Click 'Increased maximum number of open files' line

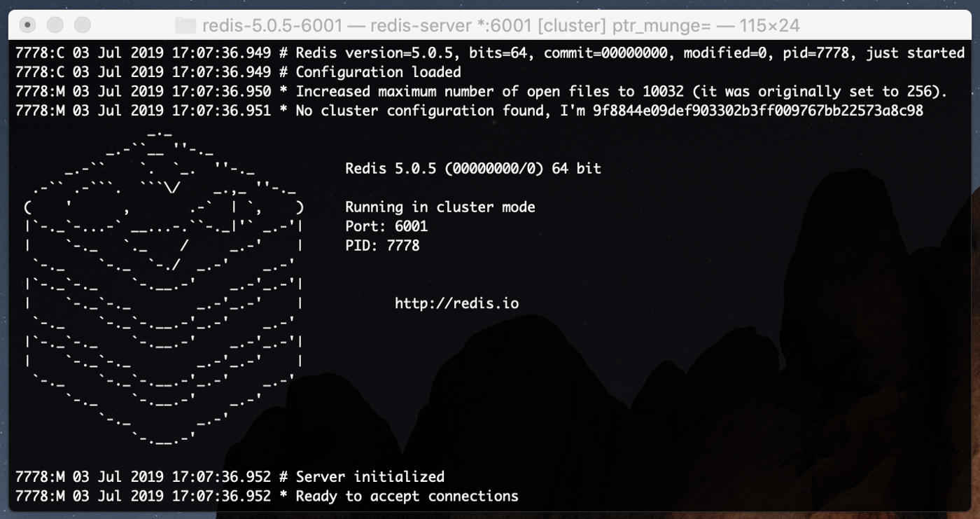(x=482, y=91)
